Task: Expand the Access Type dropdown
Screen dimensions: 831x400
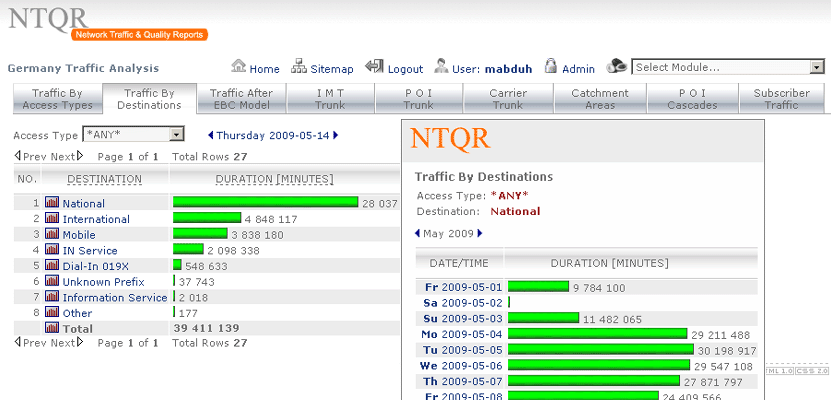Action: click(176, 134)
